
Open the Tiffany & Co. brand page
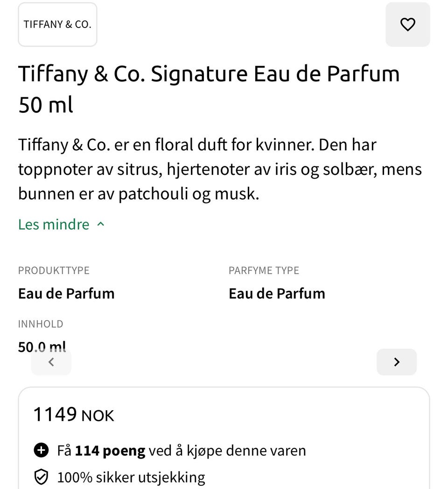(57, 25)
